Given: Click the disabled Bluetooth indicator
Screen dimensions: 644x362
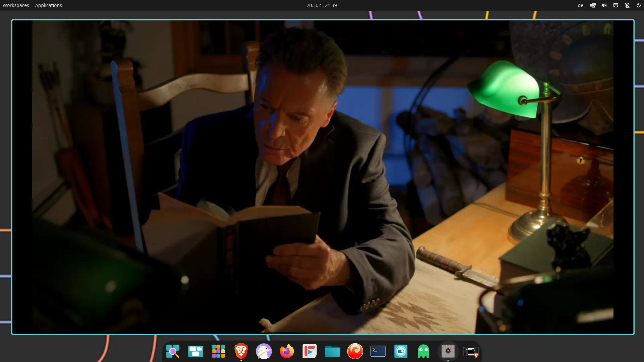Looking at the screenshot, I should (627, 5).
